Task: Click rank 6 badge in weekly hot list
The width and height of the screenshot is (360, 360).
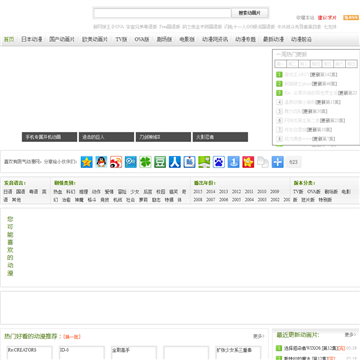Action: point(279,120)
